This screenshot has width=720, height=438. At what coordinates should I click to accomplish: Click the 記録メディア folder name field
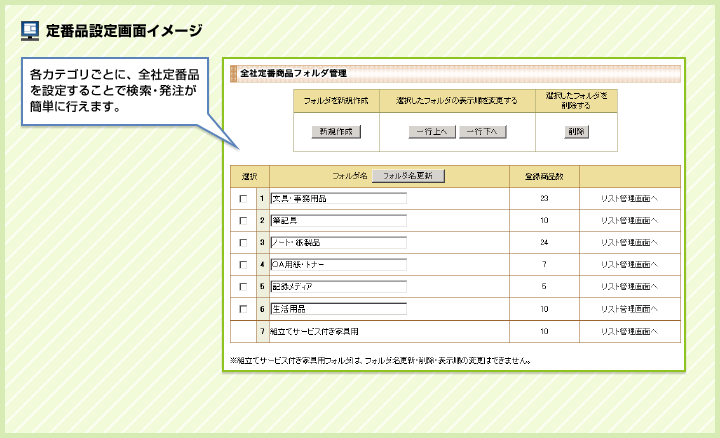coord(338,286)
